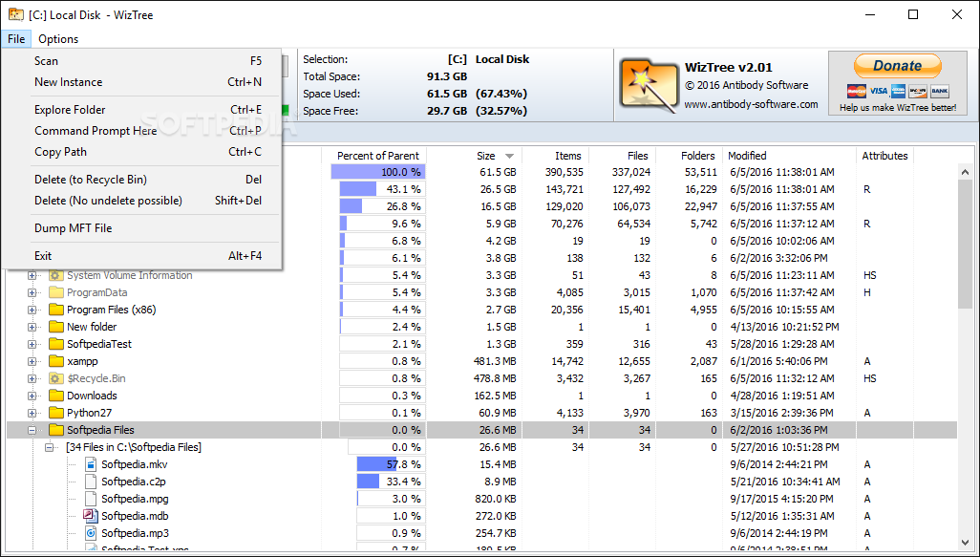Viewport: 980px width, 557px height.
Task: Click the Downloads folder icon
Action: [x=56, y=396]
